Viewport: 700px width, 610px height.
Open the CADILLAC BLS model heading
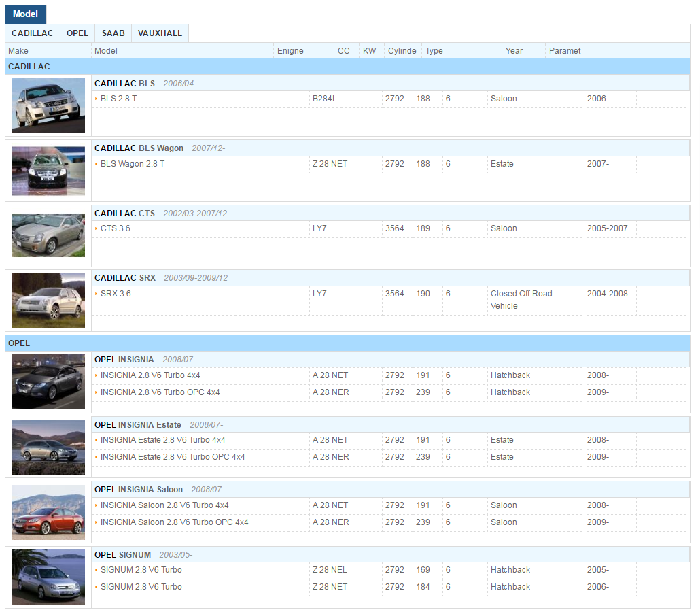(x=124, y=84)
